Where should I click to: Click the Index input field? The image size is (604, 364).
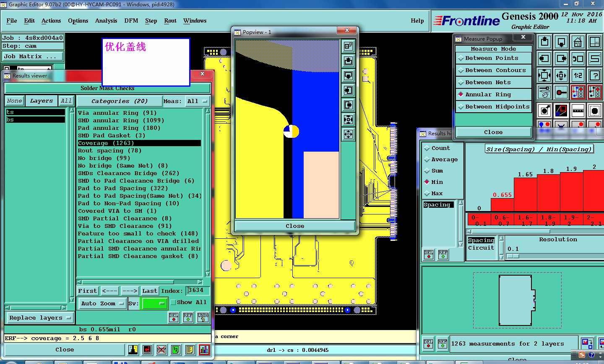click(x=198, y=290)
